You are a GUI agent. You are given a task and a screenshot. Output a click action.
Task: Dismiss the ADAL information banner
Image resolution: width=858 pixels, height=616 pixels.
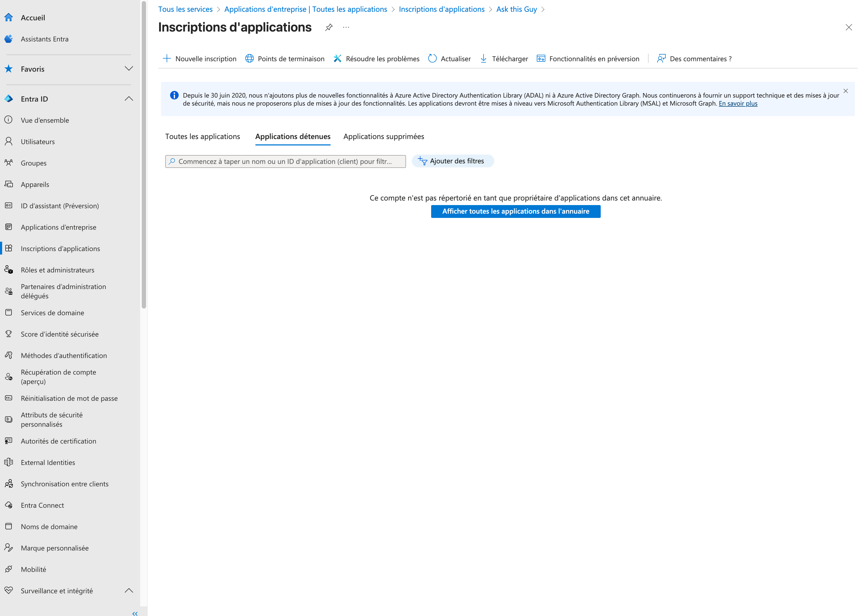[x=845, y=91]
